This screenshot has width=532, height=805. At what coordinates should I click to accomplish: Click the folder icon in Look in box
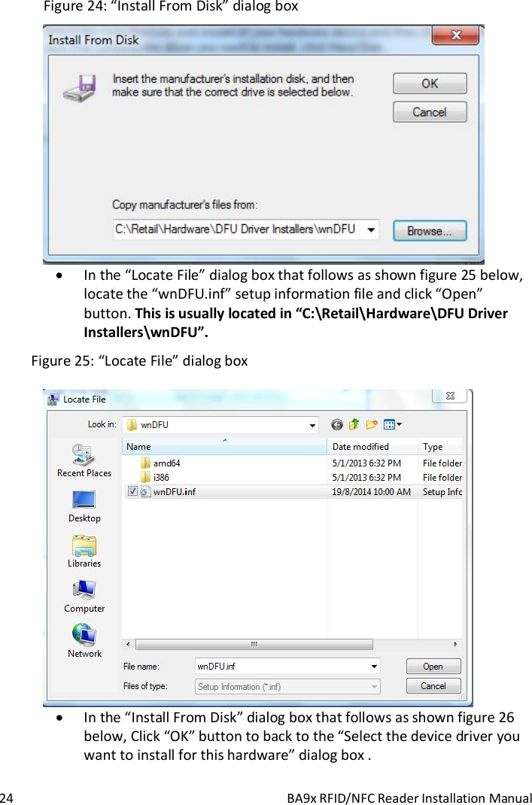tap(132, 425)
